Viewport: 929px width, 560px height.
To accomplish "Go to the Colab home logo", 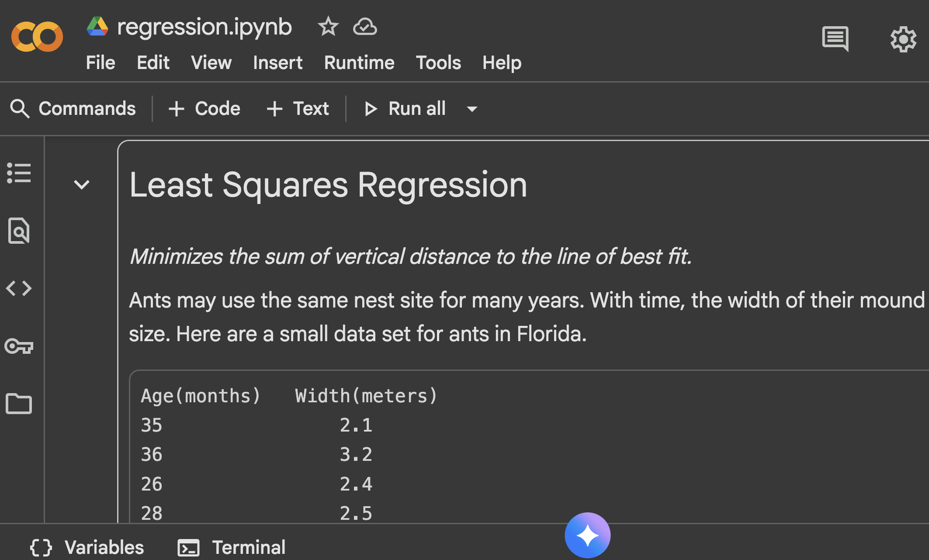I will click(x=37, y=37).
